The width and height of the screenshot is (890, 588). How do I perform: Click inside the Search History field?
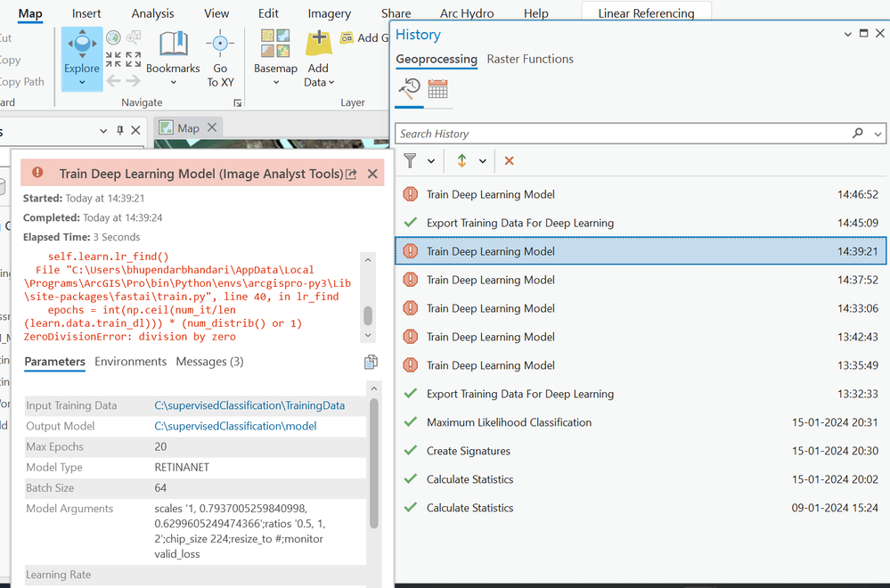622,134
